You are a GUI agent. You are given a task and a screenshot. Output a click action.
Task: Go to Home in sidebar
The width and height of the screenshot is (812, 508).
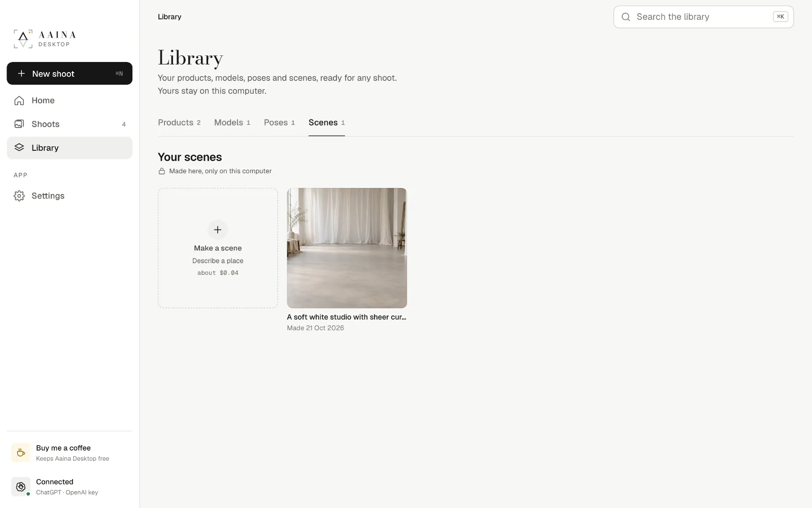coord(70,101)
